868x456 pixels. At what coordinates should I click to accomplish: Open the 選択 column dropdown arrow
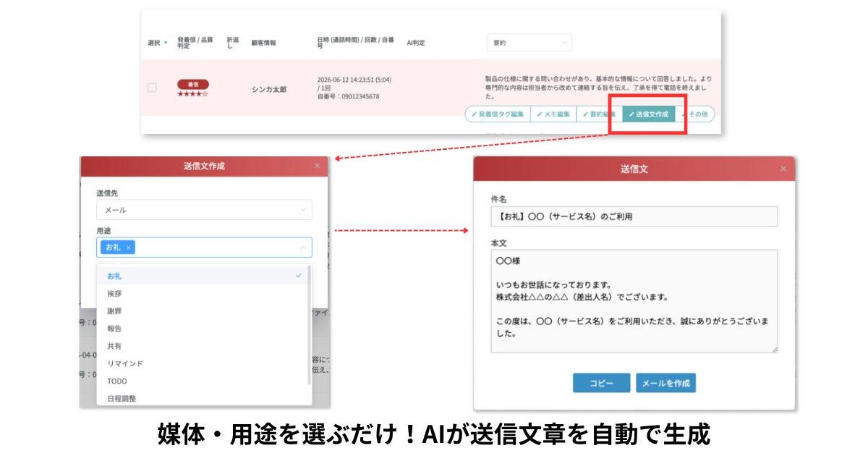point(166,43)
